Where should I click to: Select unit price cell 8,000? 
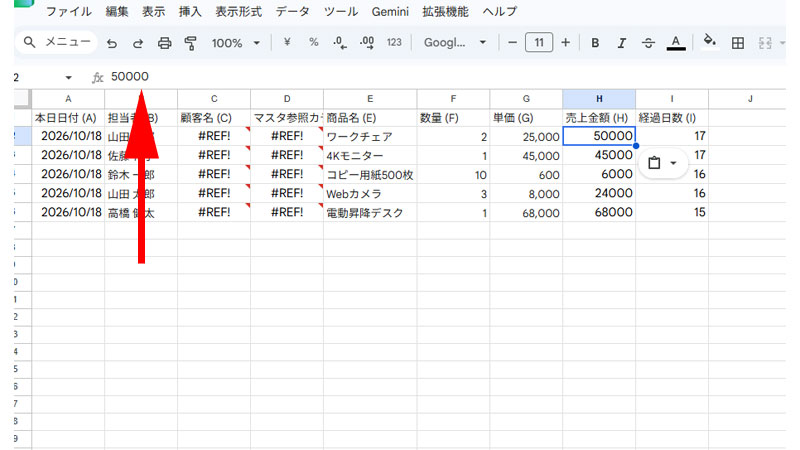pos(526,193)
